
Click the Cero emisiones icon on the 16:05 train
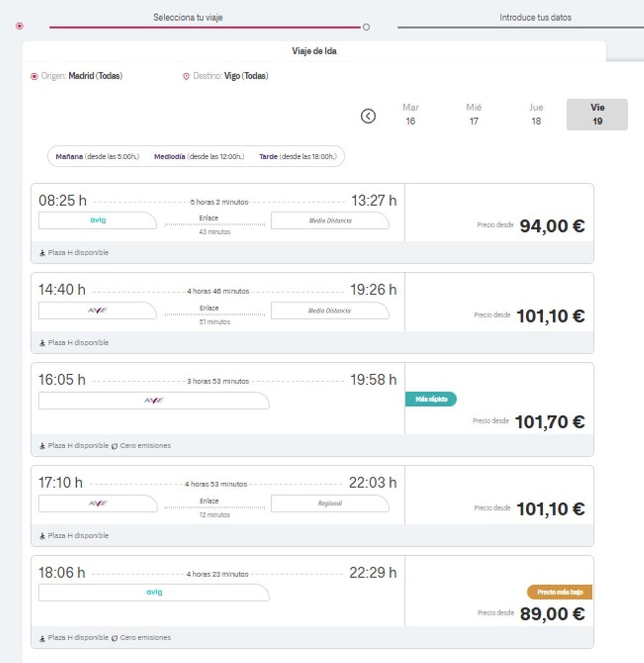[114, 445]
